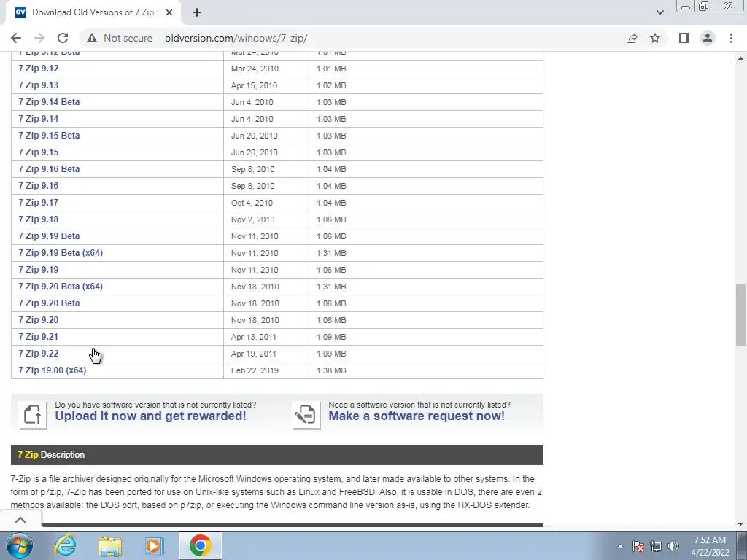Open the 7 Zip 9.20 Beta (x64) link
Image resolution: width=747 pixels, height=560 pixels.
point(61,286)
